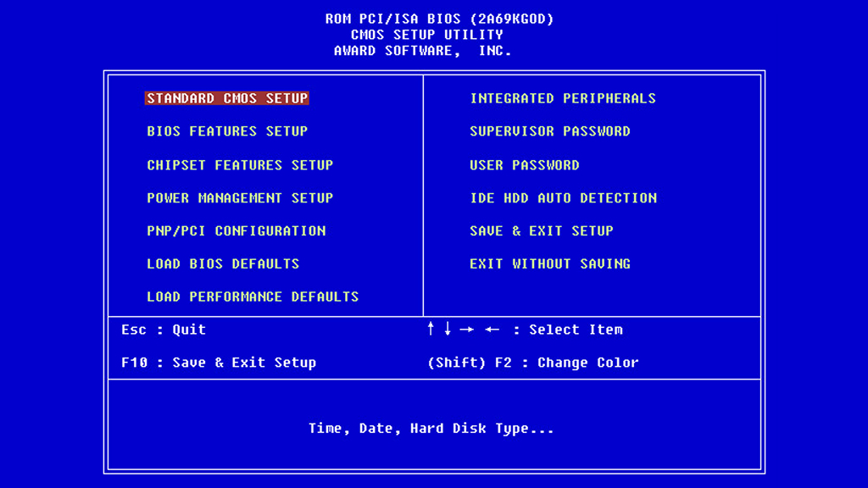
Task: Open Chipset Features Setup
Action: pyautogui.click(x=240, y=164)
